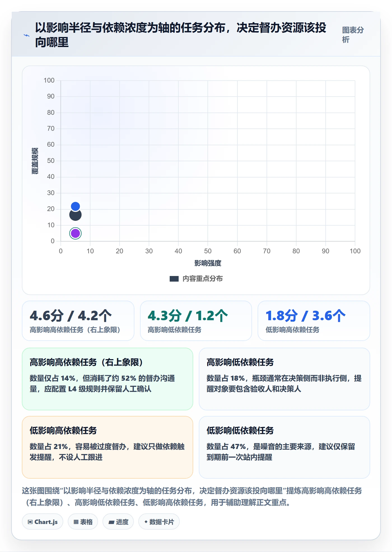Toggle the 内容重点分布 legend swatch
Viewport: 392px width, 552px height.
174,279
